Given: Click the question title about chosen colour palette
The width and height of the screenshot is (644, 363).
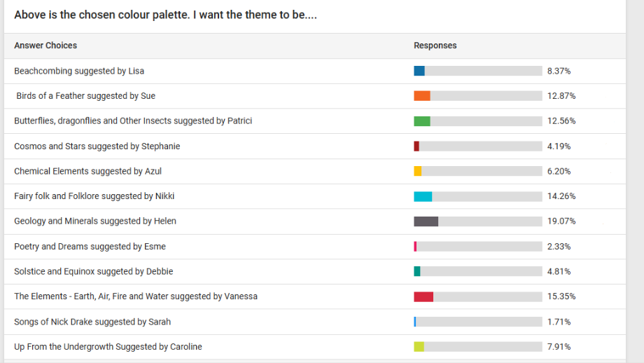Looking at the screenshot, I should [x=165, y=15].
